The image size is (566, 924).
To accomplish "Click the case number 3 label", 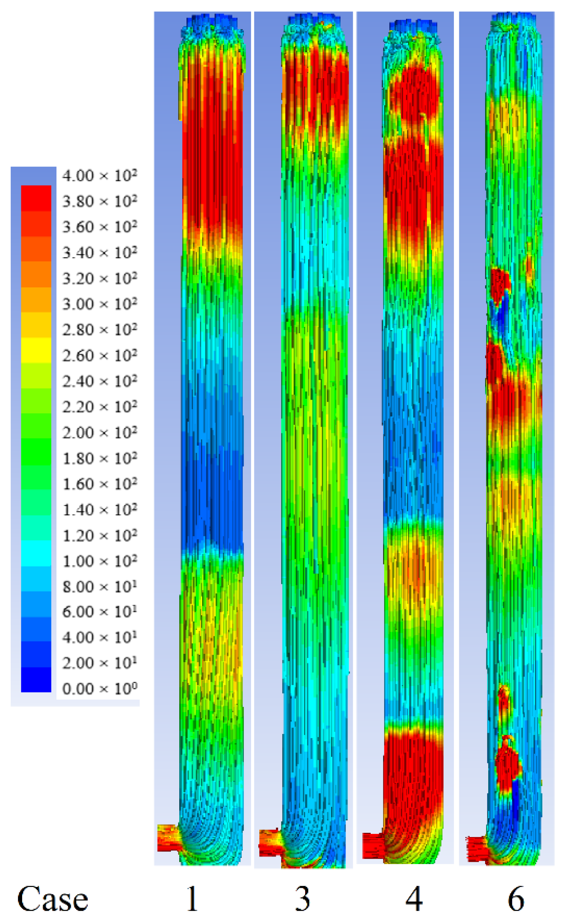I will click(x=302, y=898).
